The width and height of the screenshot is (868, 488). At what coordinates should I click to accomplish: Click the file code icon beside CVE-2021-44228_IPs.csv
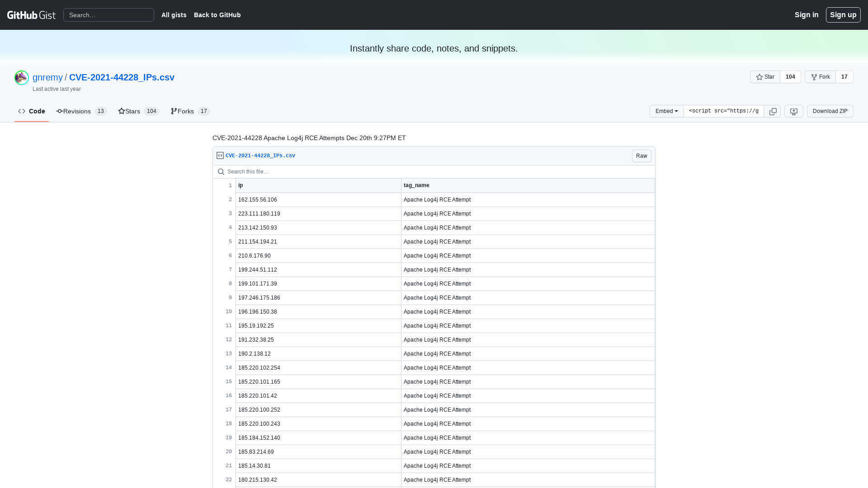pyautogui.click(x=220, y=155)
